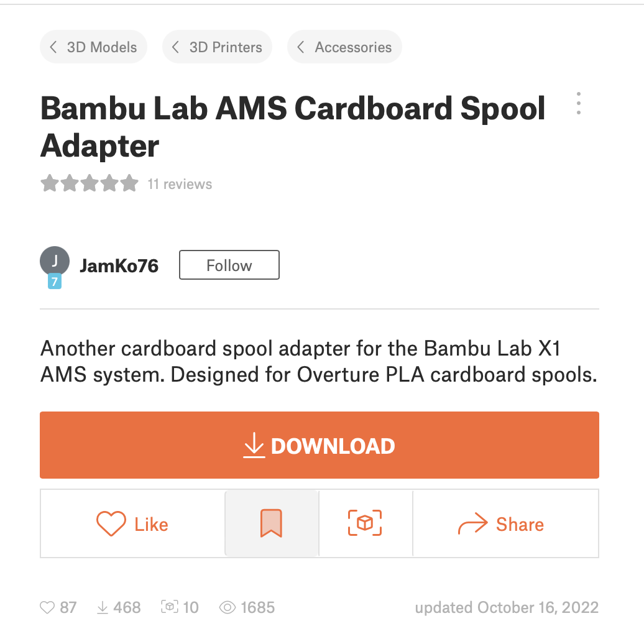Click the heart icon in Like button
The height and width of the screenshot is (644, 644).
pyautogui.click(x=111, y=523)
